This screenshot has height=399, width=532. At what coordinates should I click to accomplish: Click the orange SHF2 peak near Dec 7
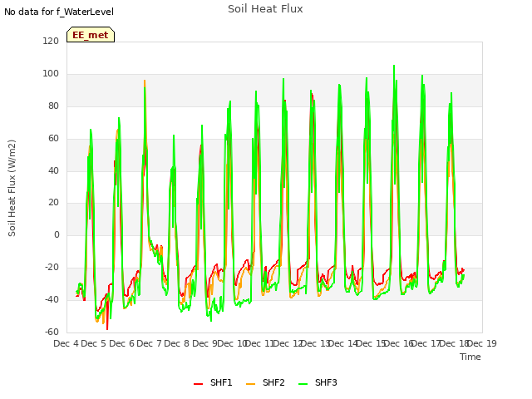pyautogui.click(x=145, y=81)
